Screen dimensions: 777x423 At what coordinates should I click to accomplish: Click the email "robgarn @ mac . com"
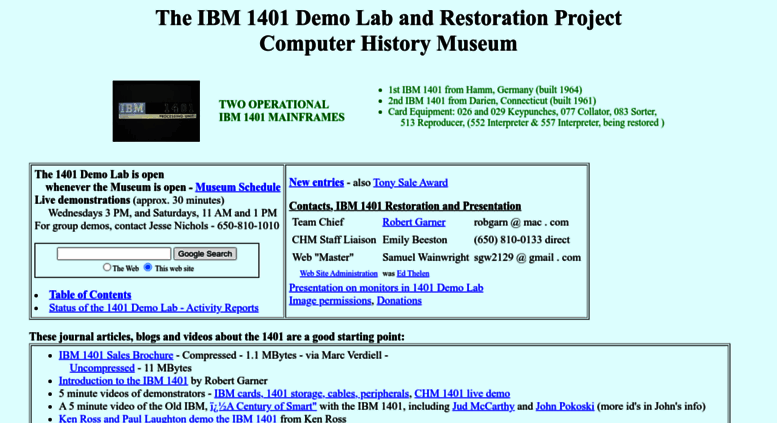(x=521, y=222)
